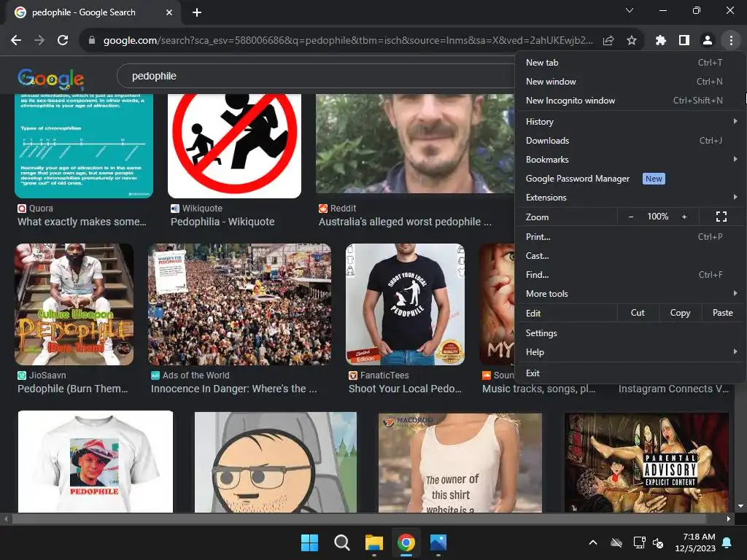Image resolution: width=747 pixels, height=560 pixels.
Task: Select New window menu item
Action: [x=630, y=82]
